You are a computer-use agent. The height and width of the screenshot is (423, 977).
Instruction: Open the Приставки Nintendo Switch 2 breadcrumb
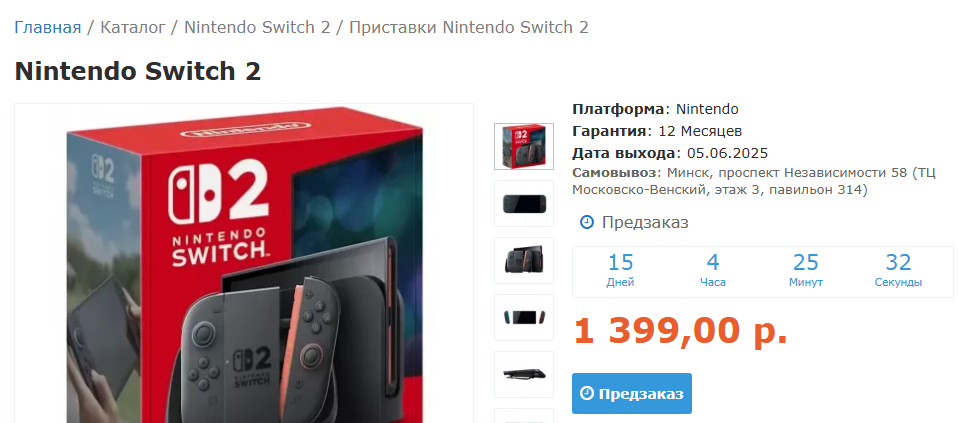click(469, 27)
